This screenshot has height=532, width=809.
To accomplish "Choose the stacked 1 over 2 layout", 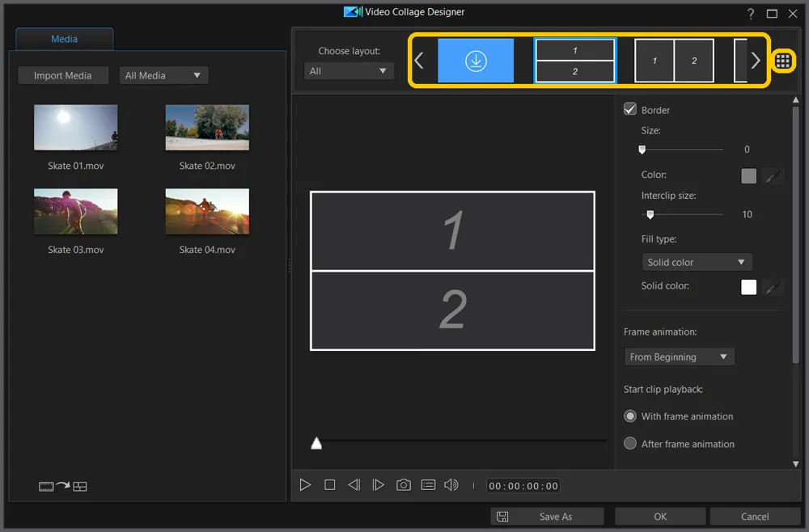I will click(x=574, y=61).
